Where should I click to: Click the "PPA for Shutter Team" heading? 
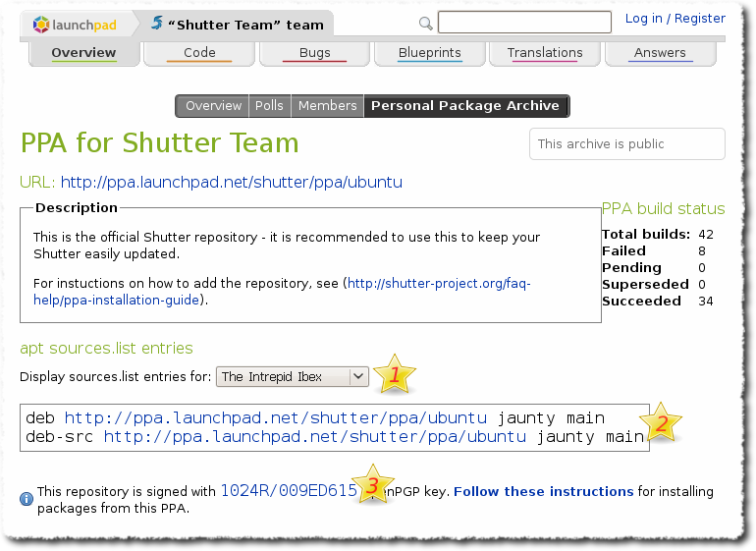click(x=160, y=142)
